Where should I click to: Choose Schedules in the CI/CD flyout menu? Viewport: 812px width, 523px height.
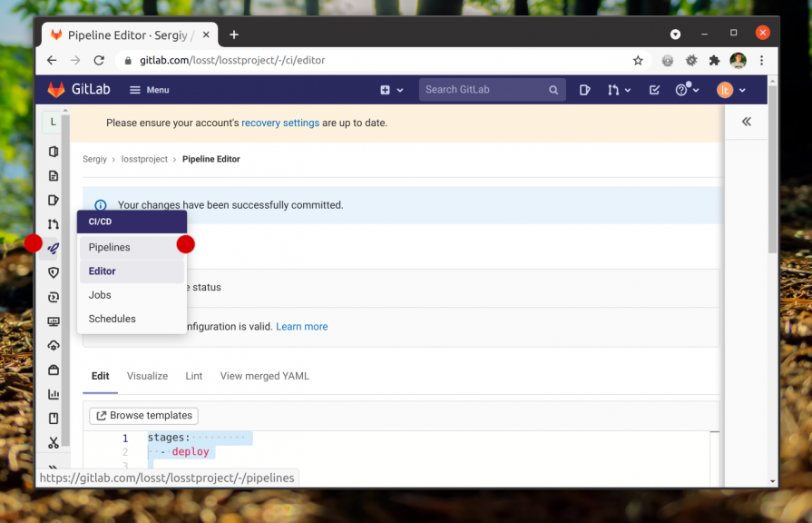113,319
